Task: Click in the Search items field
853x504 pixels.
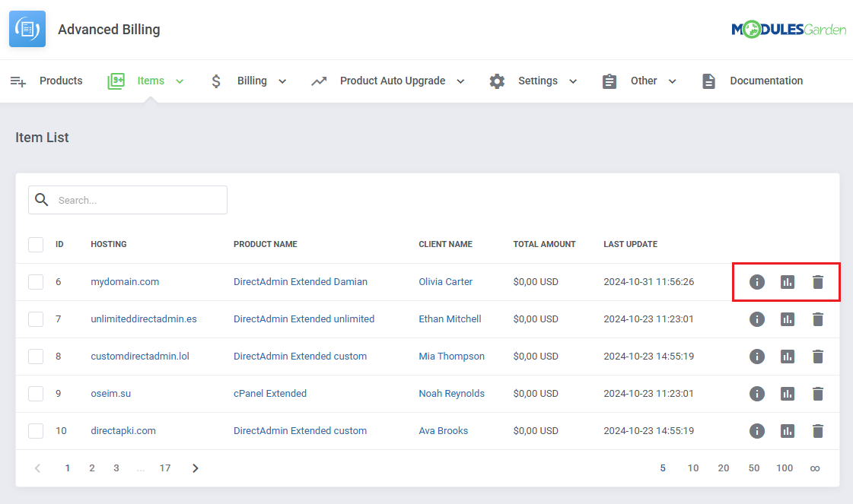Action: pyautogui.click(x=128, y=200)
